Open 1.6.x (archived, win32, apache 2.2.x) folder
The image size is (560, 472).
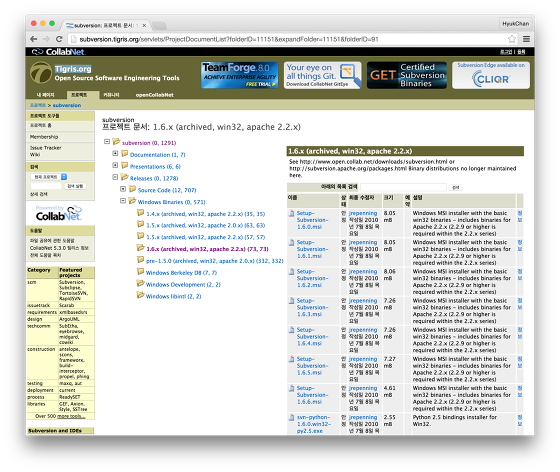pos(208,249)
